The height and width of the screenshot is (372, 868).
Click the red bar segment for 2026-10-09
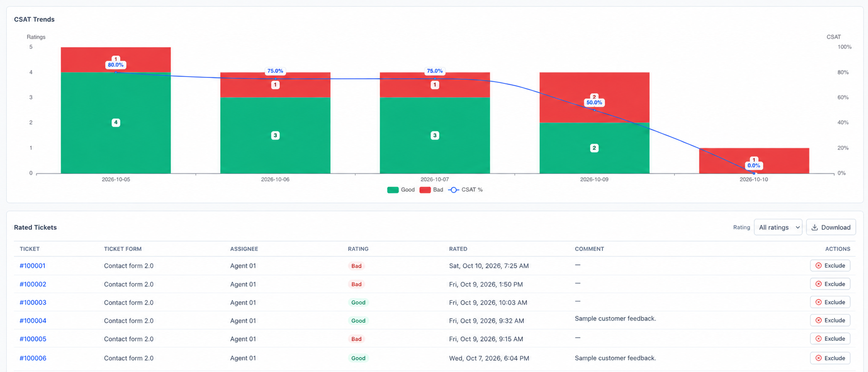[x=594, y=97]
